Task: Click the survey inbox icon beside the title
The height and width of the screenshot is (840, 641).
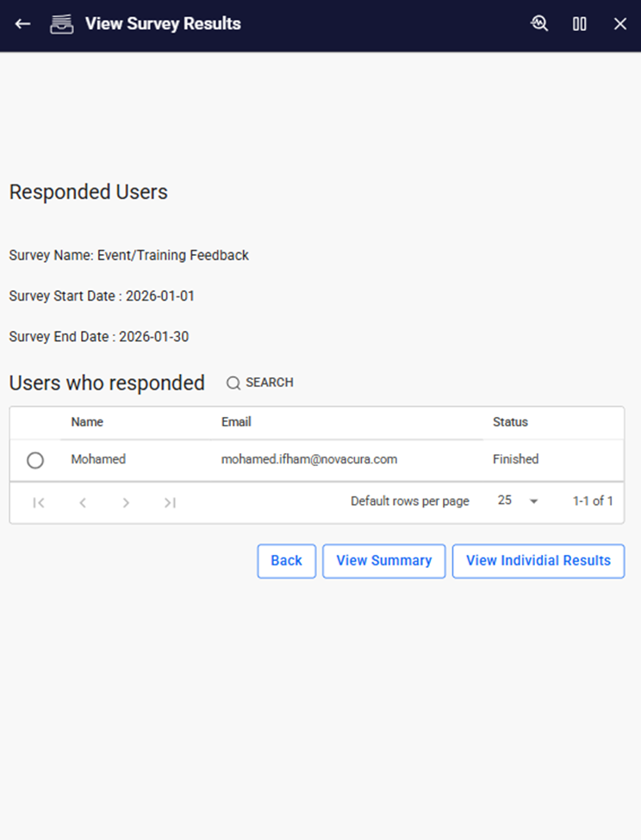Action: point(61,24)
